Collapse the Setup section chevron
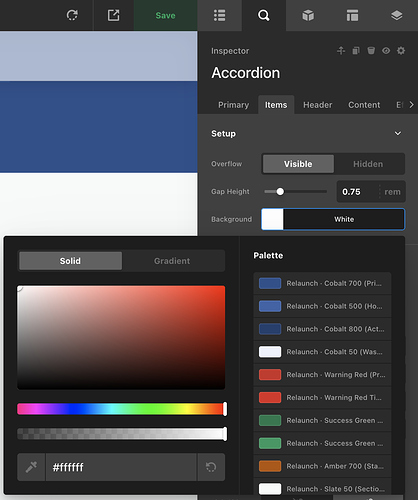This screenshot has height=500, width=418. (398, 133)
